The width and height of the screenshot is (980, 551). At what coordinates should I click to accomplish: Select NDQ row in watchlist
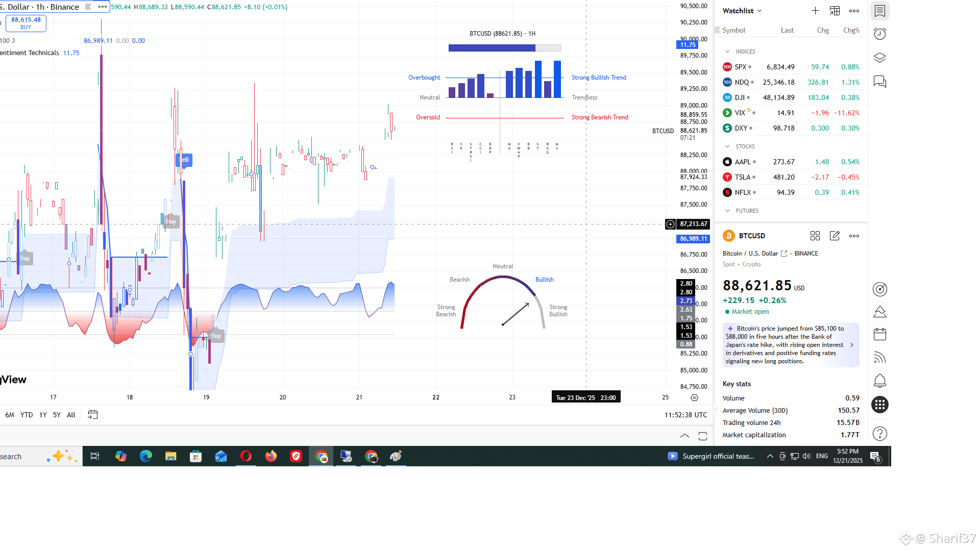click(x=791, y=82)
